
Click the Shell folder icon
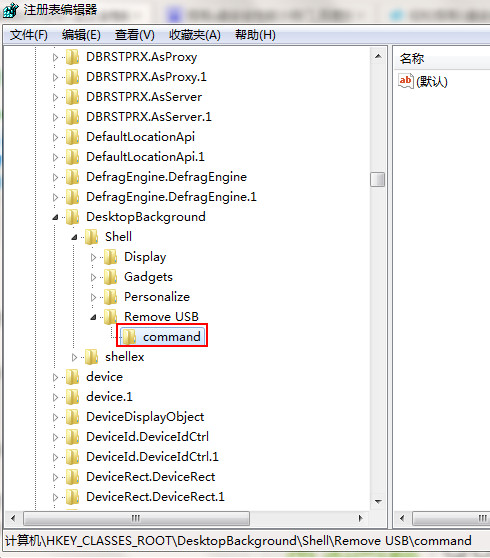pos(91,237)
